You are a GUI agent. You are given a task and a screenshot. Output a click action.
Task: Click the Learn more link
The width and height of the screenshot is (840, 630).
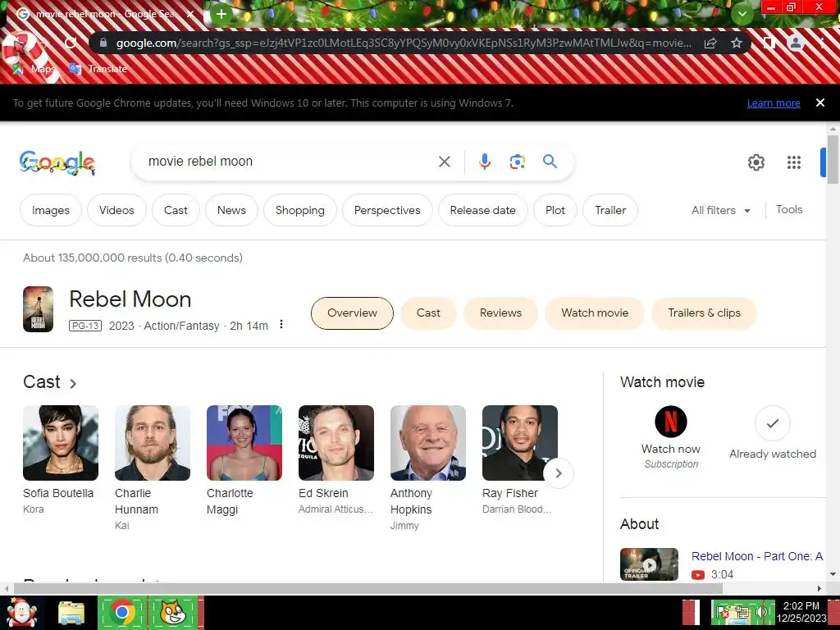pyautogui.click(x=774, y=103)
